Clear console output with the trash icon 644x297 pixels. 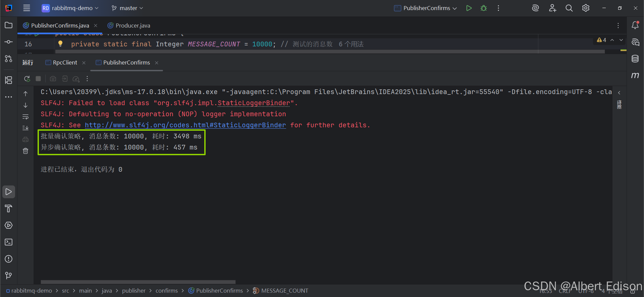tap(25, 151)
